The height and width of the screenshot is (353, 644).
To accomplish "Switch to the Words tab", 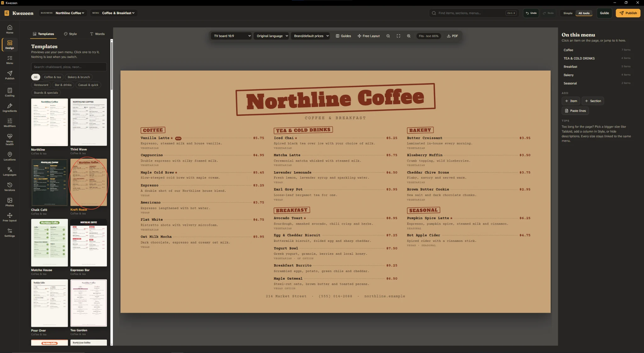I will click(97, 34).
